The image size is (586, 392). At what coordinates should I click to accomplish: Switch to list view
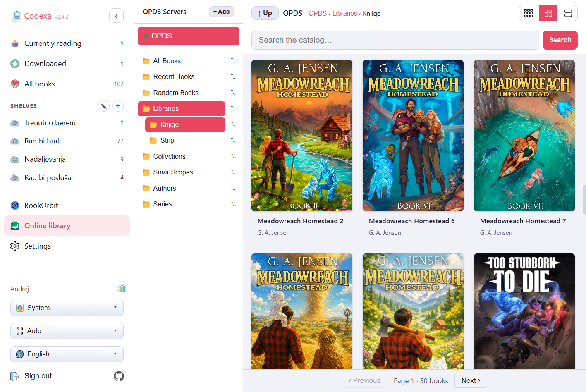(568, 13)
